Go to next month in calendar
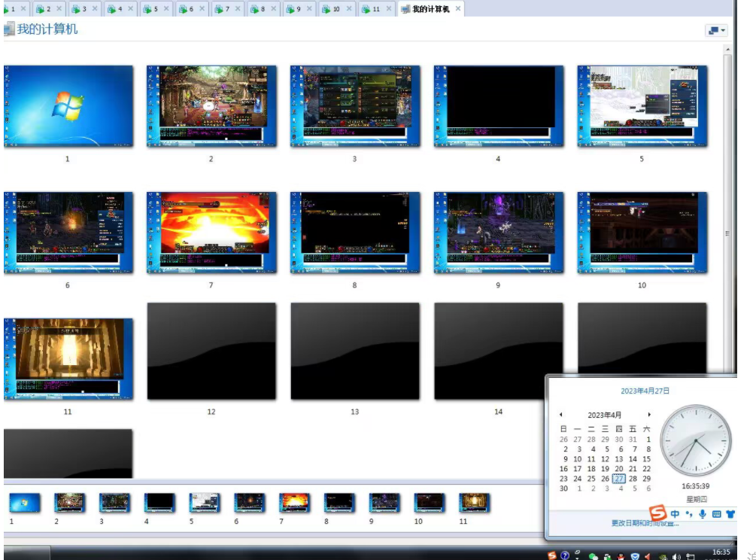Image resolution: width=756 pixels, height=560 pixels. (649, 415)
